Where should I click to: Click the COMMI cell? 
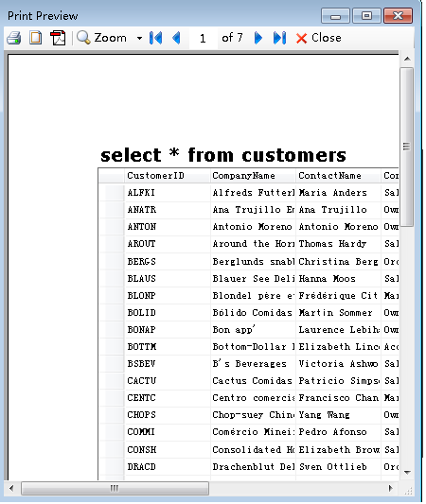pyautogui.click(x=168, y=432)
